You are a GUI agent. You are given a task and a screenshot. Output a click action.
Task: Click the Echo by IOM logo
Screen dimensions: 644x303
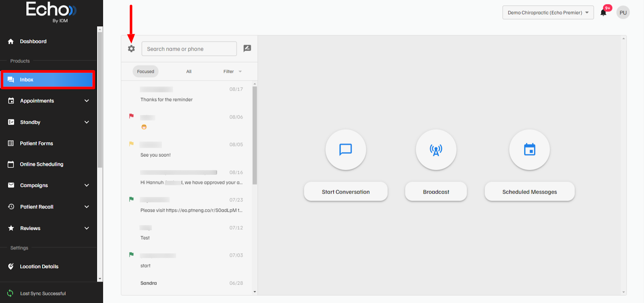point(51,12)
